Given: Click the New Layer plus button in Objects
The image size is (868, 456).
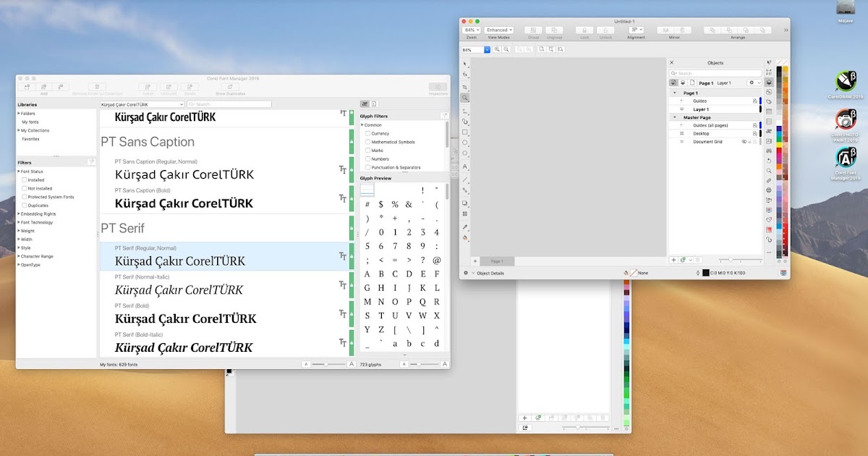Looking at the screenshot, I should click(x=674, y=259).
